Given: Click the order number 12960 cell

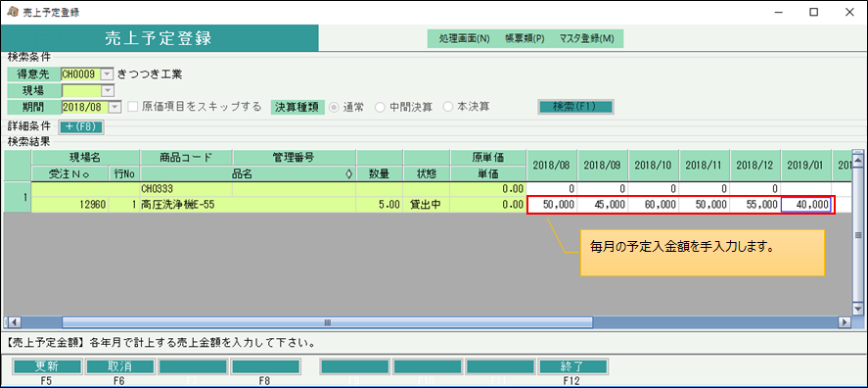Looking at the screenshot, I should pyautogui.click(x=69, y=205).
